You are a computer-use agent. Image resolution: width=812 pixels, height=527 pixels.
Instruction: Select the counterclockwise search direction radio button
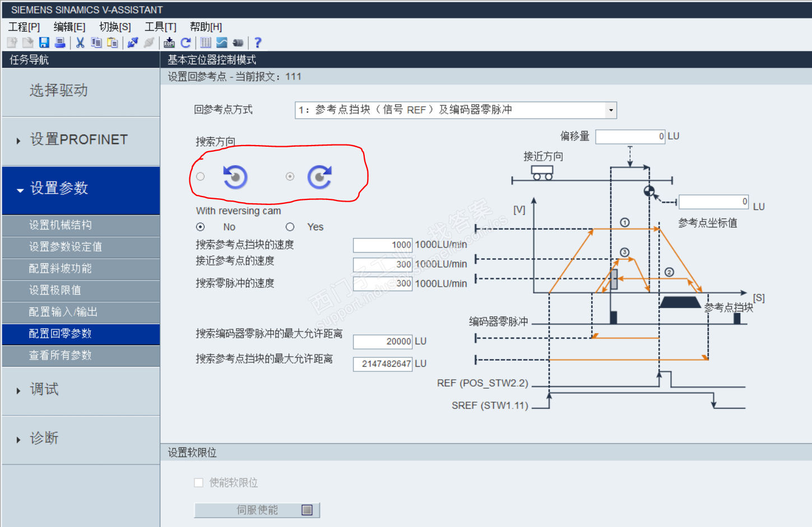click(x=201, y=176)
